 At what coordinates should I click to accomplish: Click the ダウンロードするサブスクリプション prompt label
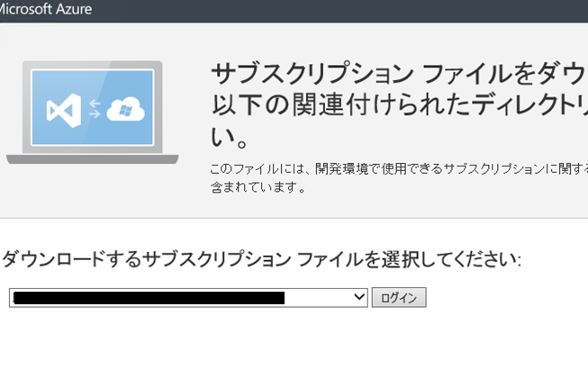pyautogui.click(x=262, y=259)
